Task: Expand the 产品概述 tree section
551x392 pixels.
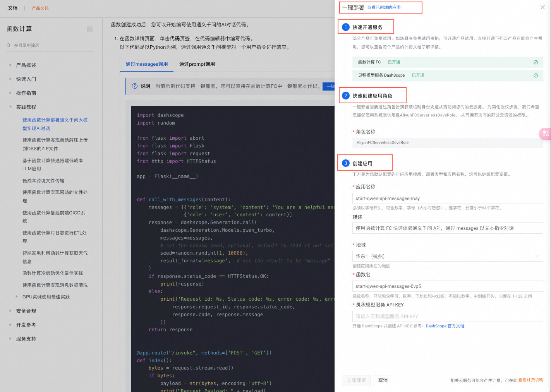Action: (x=10, y=65)
